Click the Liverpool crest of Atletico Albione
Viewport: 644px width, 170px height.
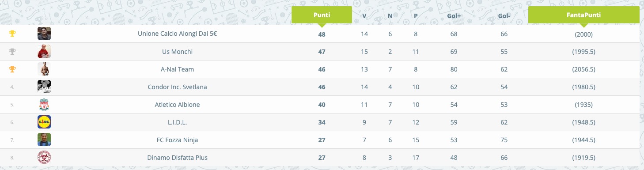(x=44, y=104)
